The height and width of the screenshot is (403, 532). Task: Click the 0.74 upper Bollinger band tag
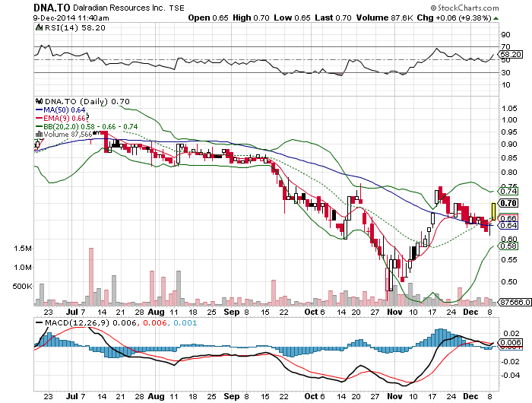point(509,192)
